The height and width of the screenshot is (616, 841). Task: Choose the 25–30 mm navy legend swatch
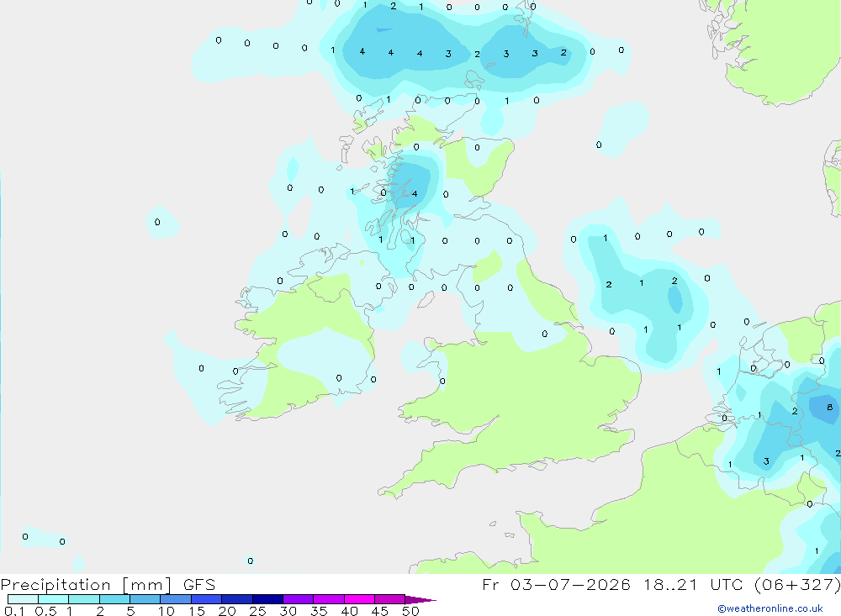click(x=267, y=599)
